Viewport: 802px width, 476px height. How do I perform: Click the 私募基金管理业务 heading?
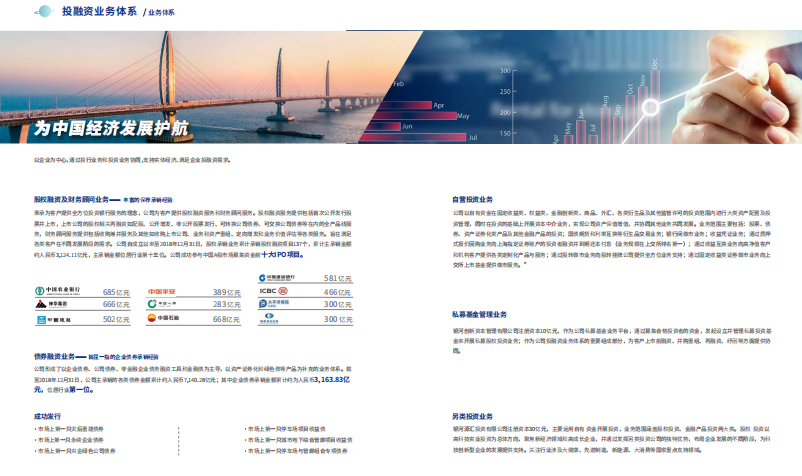point(479,314)
